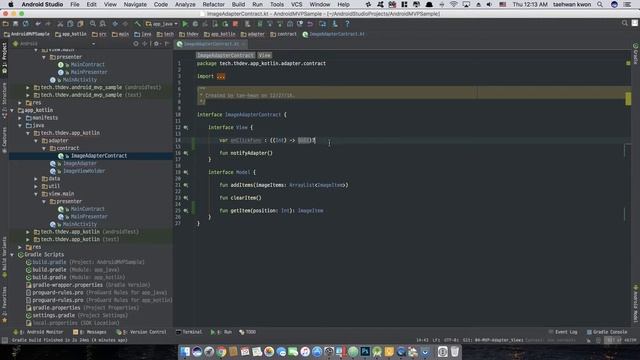The image size is (640, 360).
Task: Click the Debug bug toolbar icon
Action: click(x=195, y=24)
